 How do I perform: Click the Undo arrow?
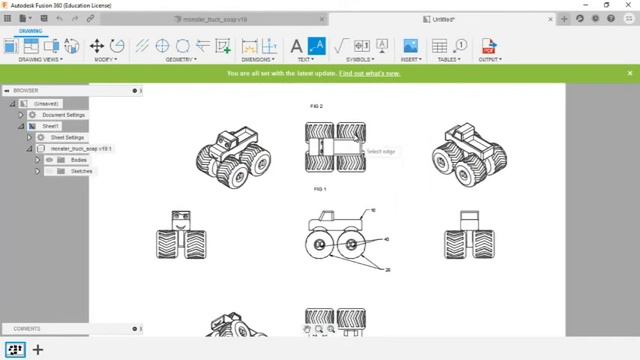(x=60, y=18)
